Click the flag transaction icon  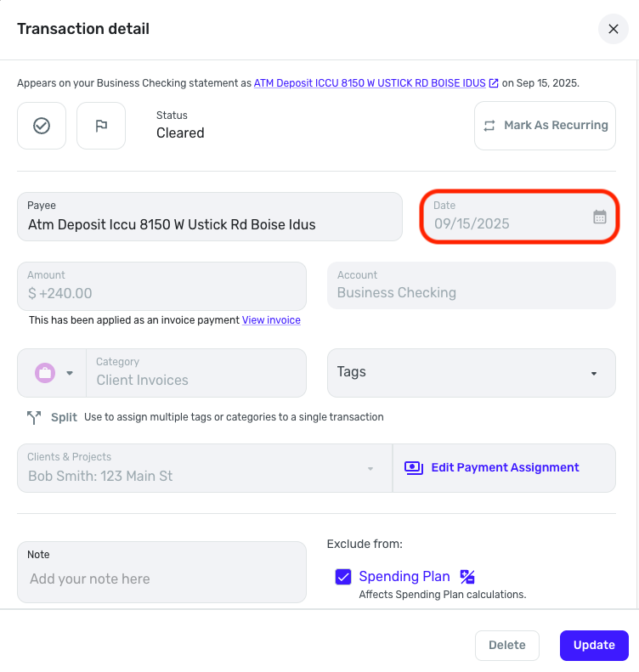(101, 126)
